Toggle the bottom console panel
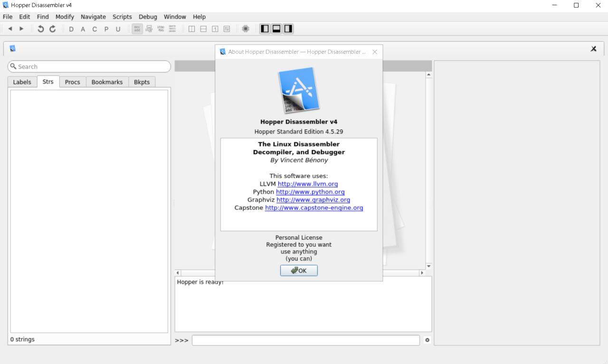 click(276, 29)
